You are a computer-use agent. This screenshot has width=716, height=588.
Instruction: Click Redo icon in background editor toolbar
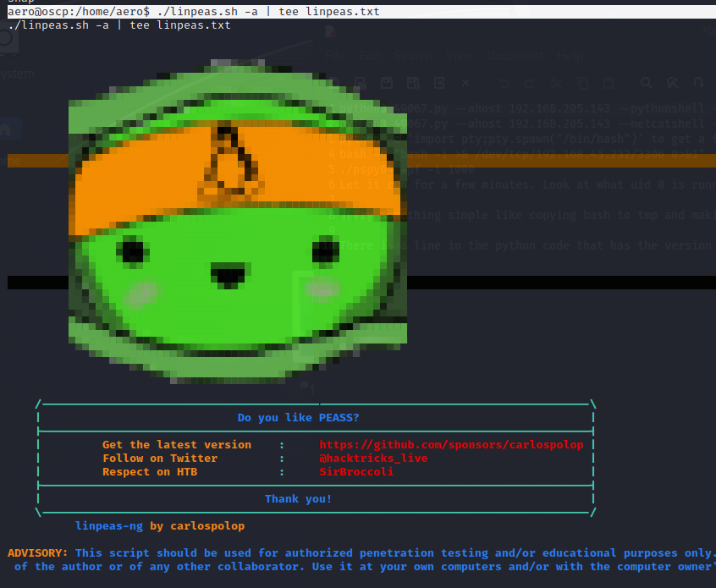click(x=530, y=83)
